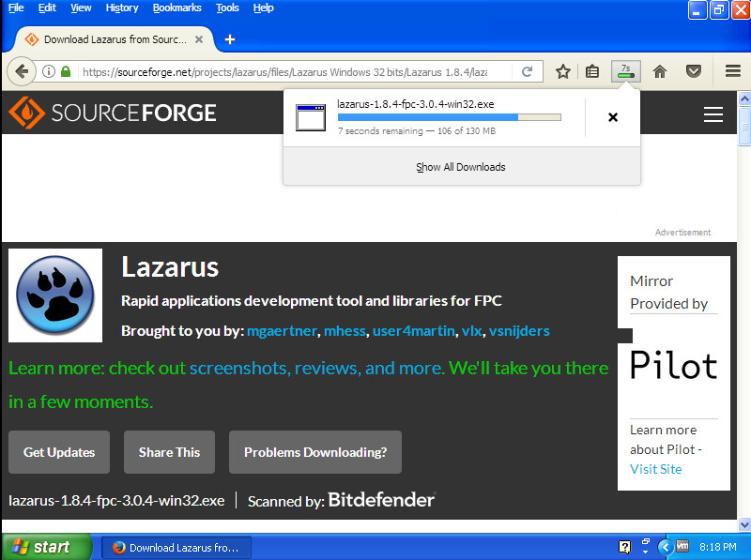Open mgaertner's profile link

282,331
